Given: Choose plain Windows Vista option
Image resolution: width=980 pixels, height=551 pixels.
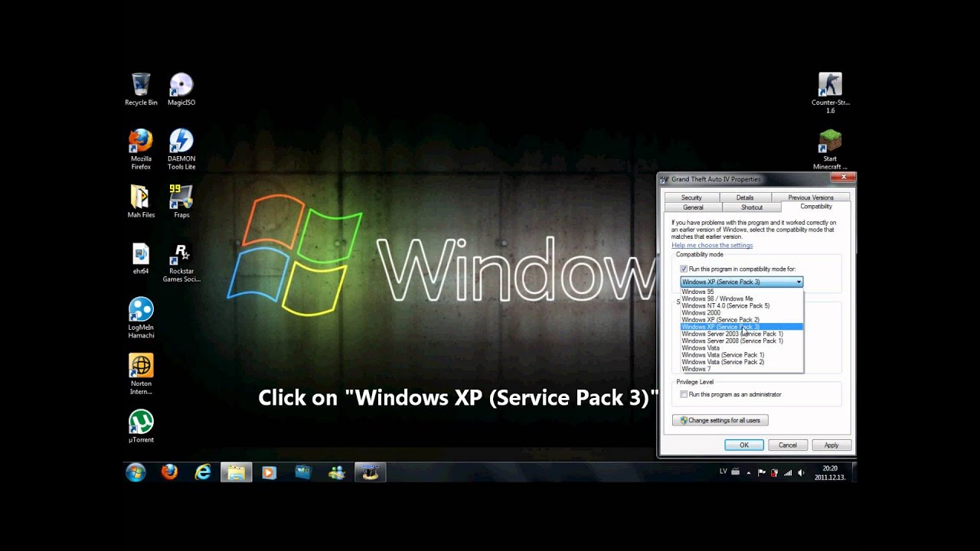Looking at the screenshot, I should [x=741, y=348].
